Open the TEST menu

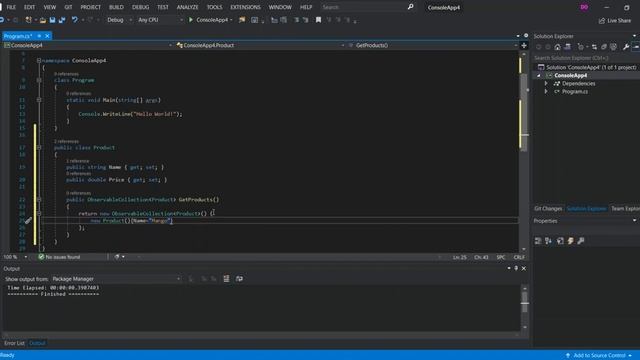(x=162, y=7)
